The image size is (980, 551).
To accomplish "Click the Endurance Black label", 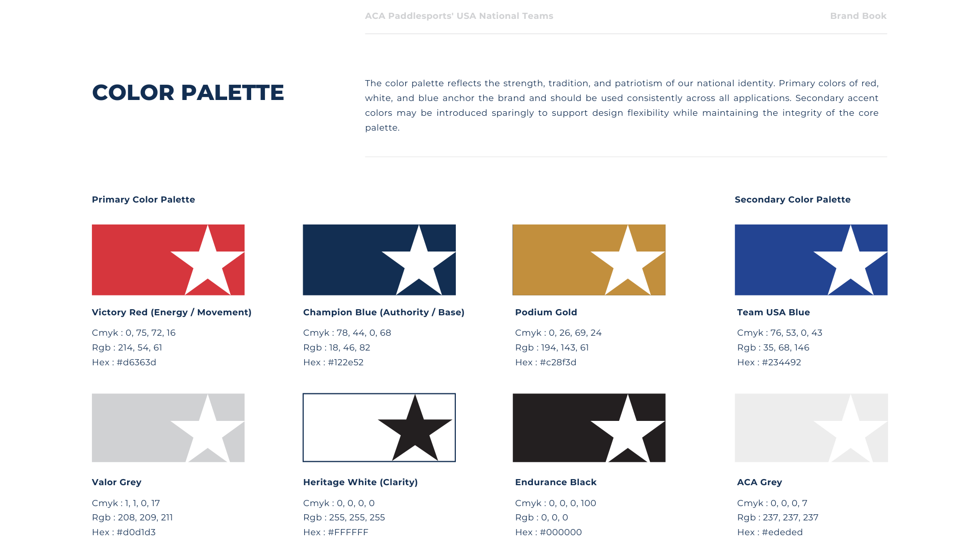I will [x=555, y=482].
